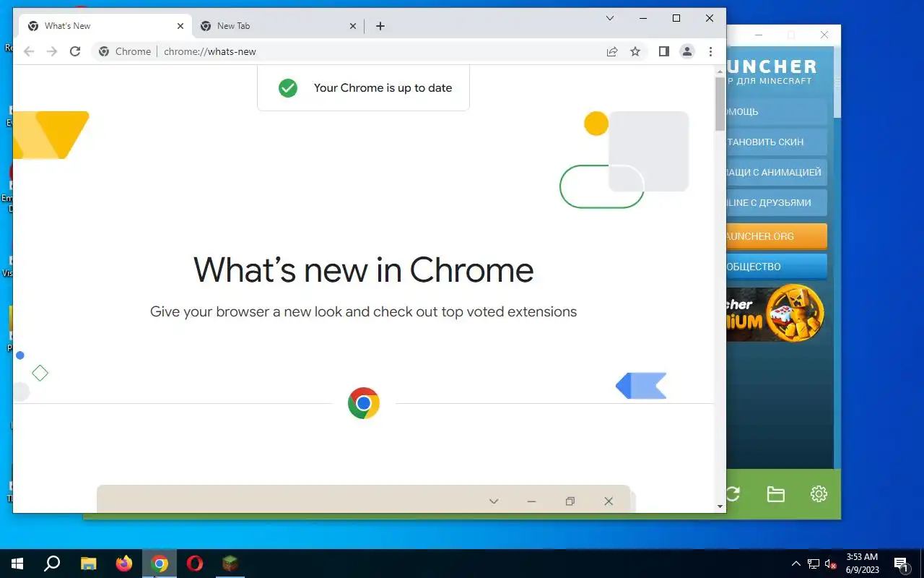Open Chrome three-dot menu
This screenshot has height=578, width=924.
(x=711, y=51)
